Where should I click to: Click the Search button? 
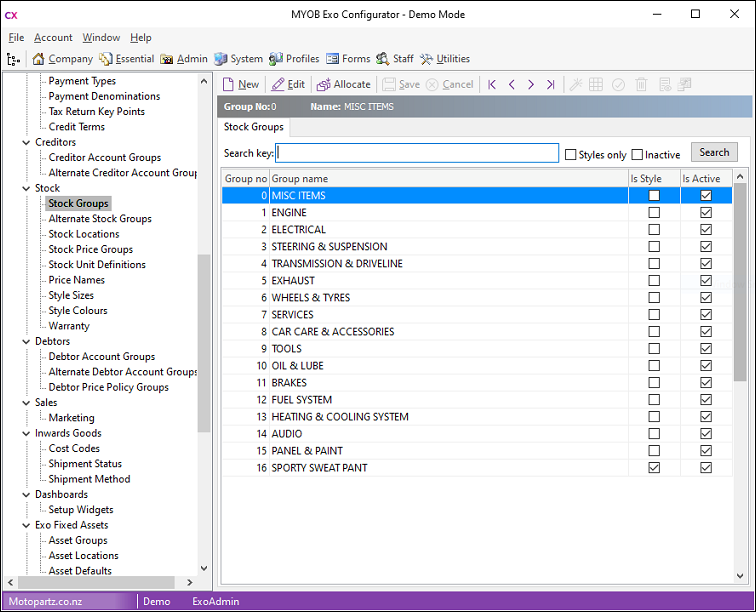(x=714, y=152)
